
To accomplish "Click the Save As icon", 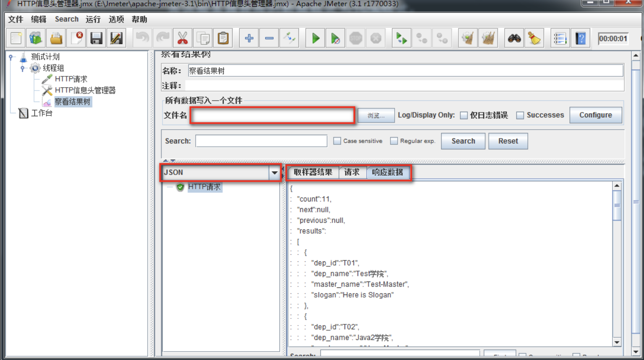I will [x=116, y=39].
